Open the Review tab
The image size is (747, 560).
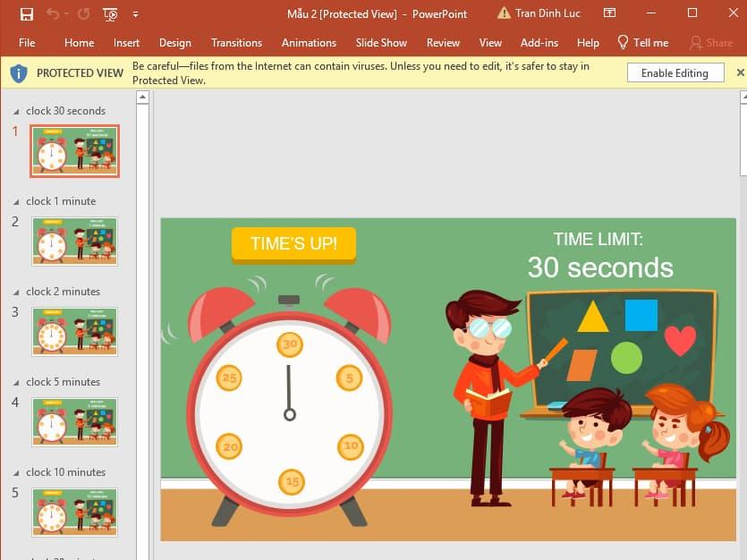coord(443,42)
